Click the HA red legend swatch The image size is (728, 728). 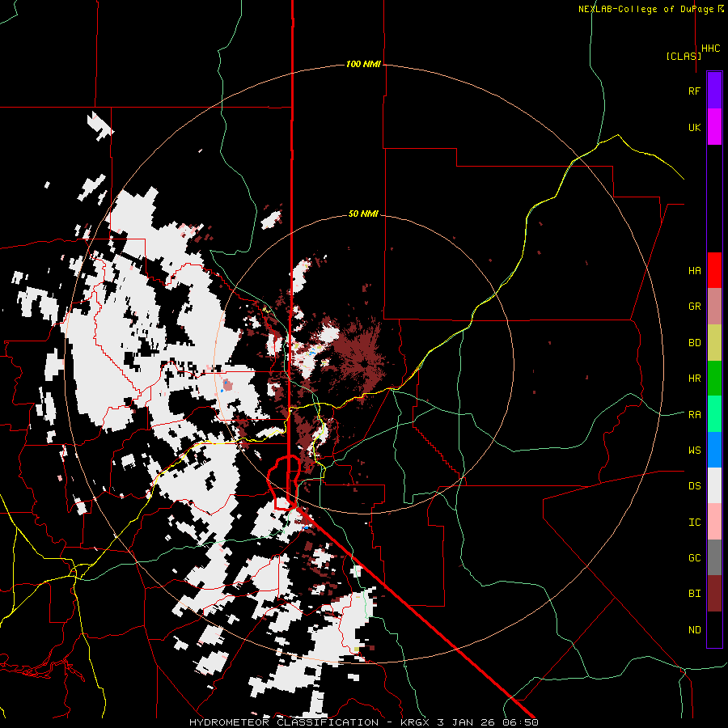coord(714,270)
